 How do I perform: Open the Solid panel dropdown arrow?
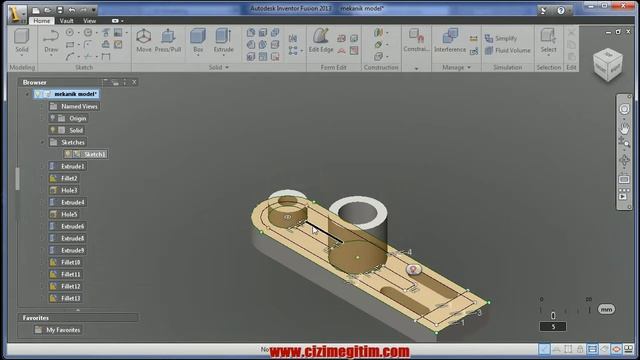(227, 67)
